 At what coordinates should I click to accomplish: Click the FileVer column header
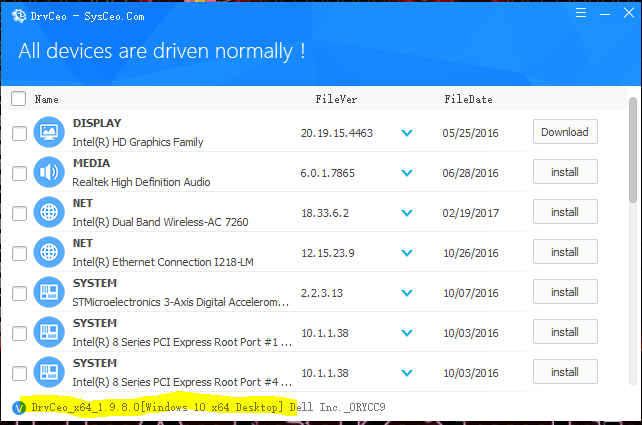point(336,99)
